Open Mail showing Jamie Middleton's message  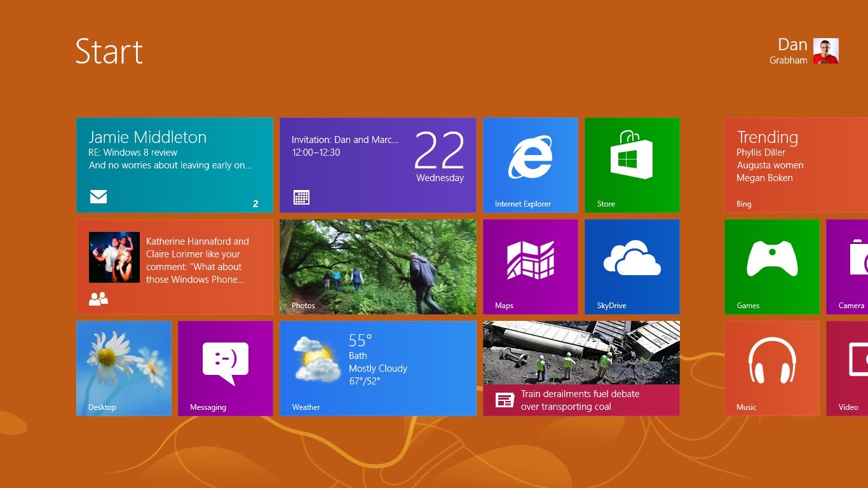(174, 164)
